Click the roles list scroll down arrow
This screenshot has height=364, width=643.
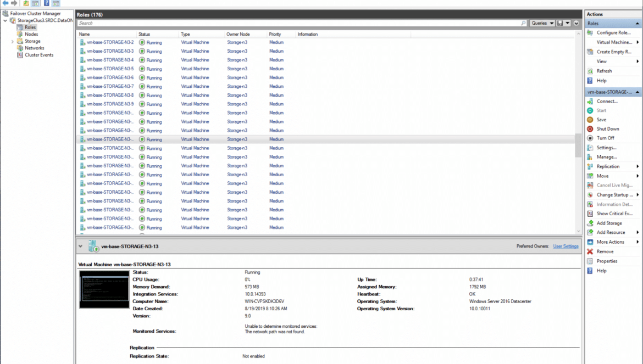coord(578,231)
